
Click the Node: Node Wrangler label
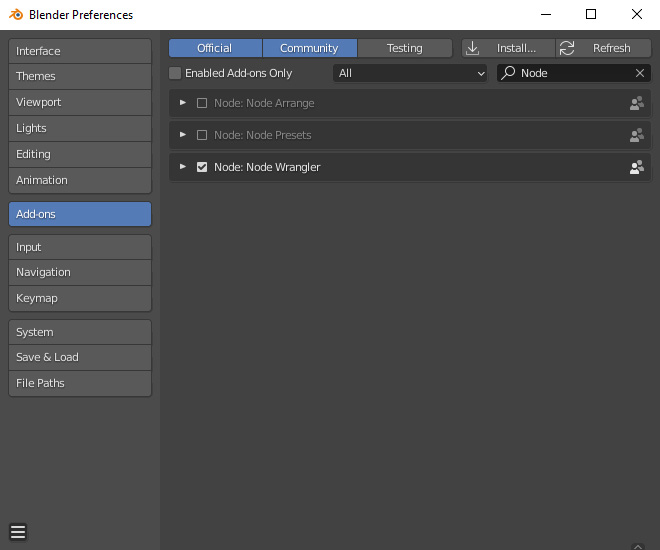coord(267,167)
